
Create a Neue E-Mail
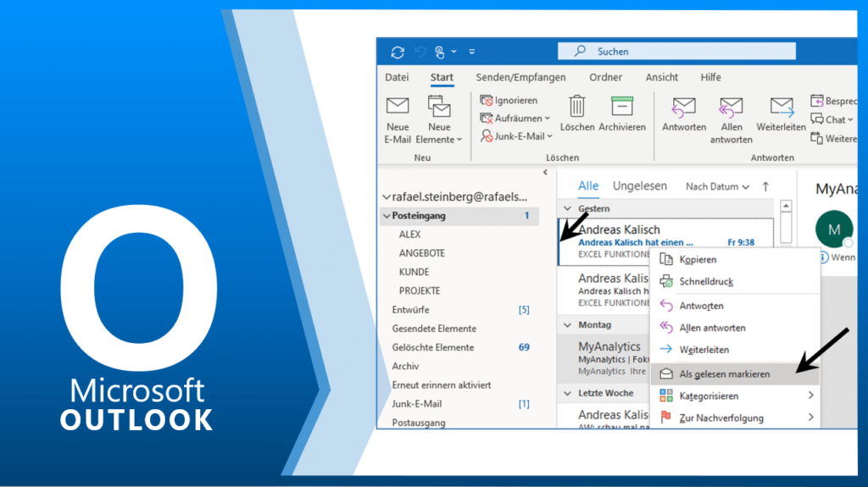click(x=398, y=119)
